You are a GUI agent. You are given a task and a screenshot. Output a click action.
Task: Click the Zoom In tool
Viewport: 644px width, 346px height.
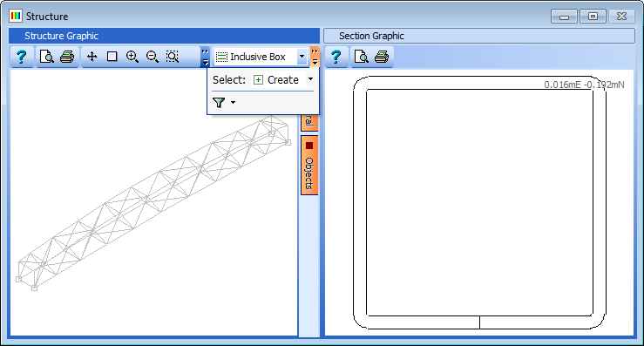click(x=132, y=57)
